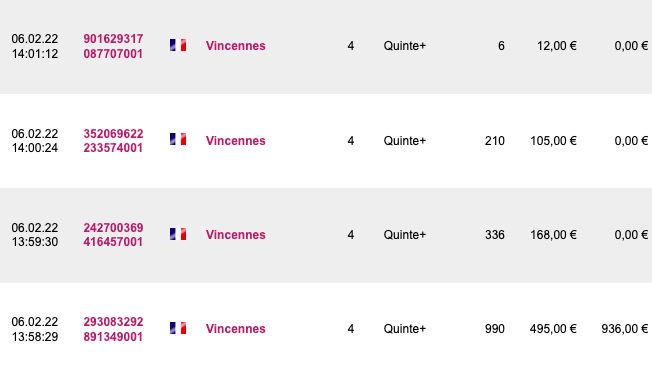Select the 06.02.22 13:58:29 timestamp

35,329
